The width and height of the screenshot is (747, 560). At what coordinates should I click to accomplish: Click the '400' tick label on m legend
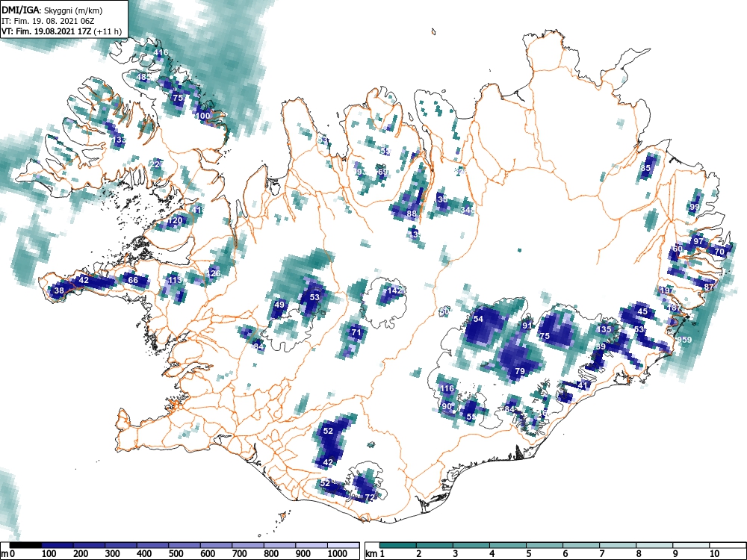tap(144, 554)
